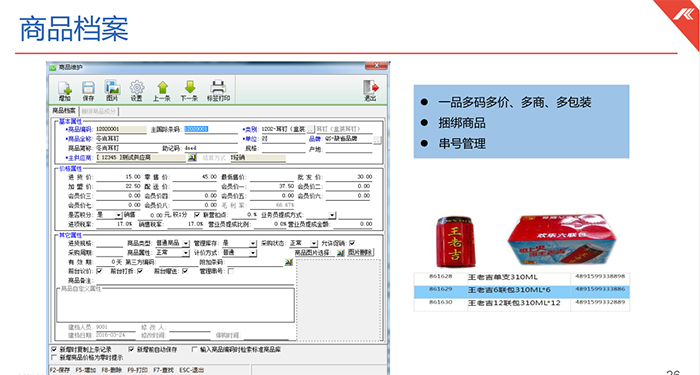Click the 增加 (Add) toolbar icon
This screenshot has height=375, width=700.
click(x=65, y=91)
